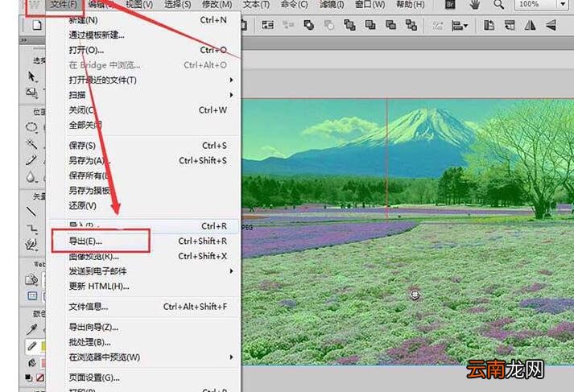
Task: Select the Pointer tool in the toolbox
Action: point(32,76)
